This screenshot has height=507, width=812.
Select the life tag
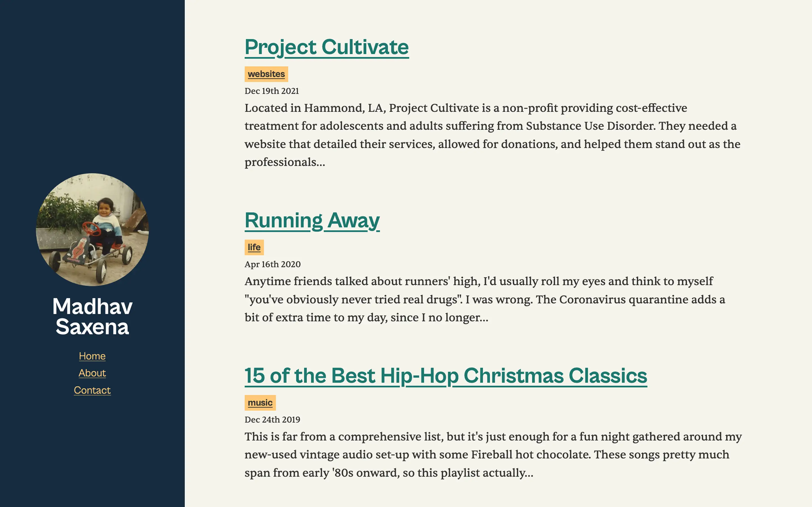(x=254, y=248)
